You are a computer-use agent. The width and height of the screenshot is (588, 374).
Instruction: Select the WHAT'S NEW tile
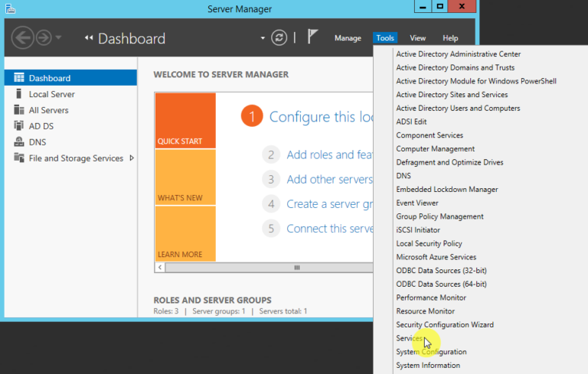(x=185, y=177)
